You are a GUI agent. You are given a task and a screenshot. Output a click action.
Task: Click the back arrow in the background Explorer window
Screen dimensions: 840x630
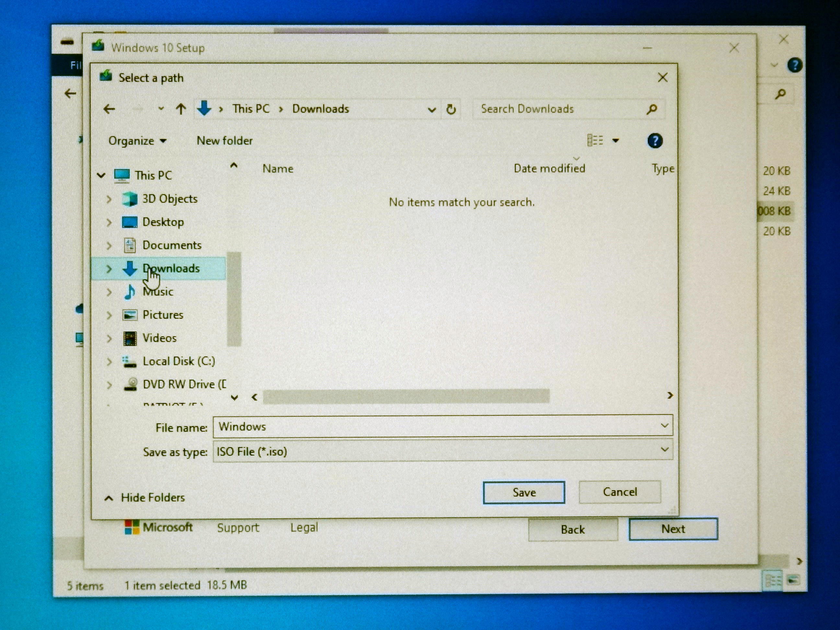click(71, 93)
